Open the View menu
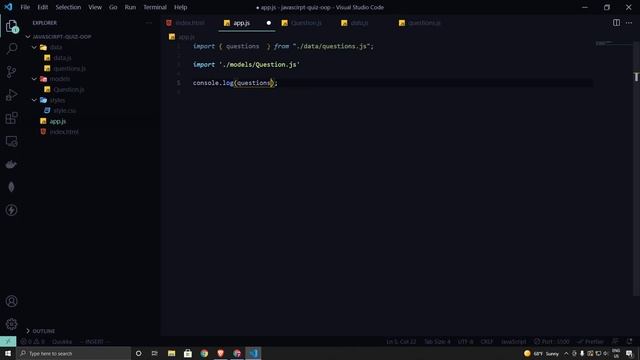Viewport: 640px width, 360px height. (x=95, y=7)
